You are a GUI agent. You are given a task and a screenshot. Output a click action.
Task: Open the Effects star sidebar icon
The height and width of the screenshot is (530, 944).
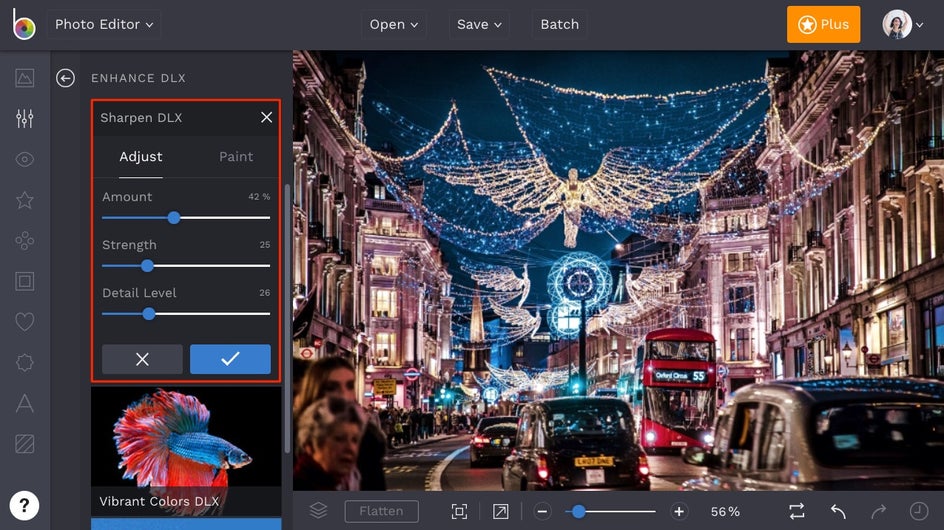(x=25, y=200)
